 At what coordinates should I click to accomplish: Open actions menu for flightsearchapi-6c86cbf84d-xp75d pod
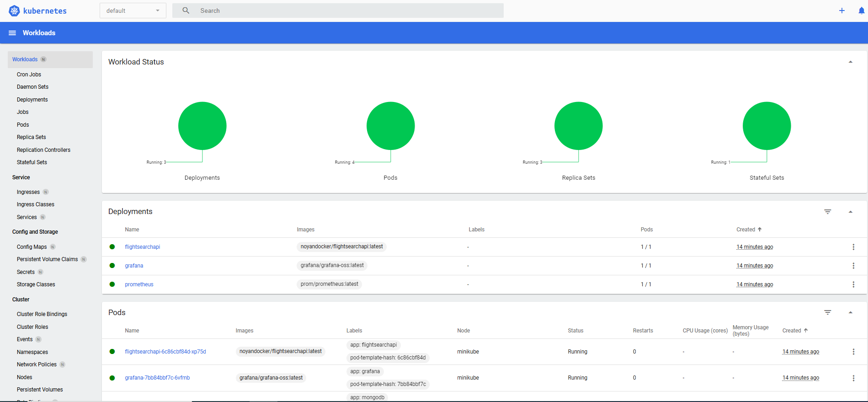coord(853,352)
